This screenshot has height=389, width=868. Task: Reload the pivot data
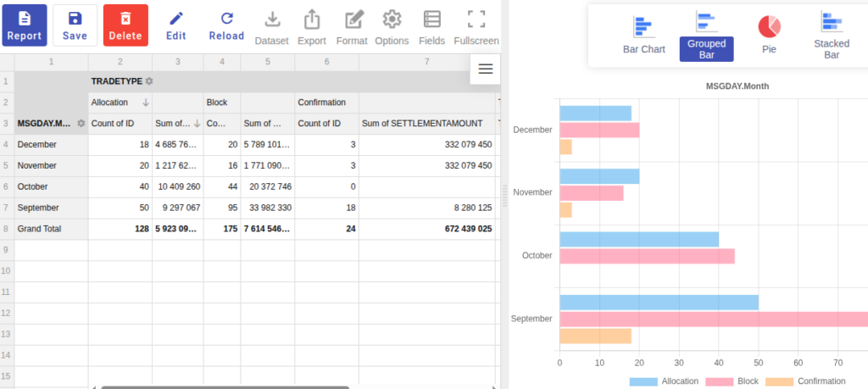[226, 25]
